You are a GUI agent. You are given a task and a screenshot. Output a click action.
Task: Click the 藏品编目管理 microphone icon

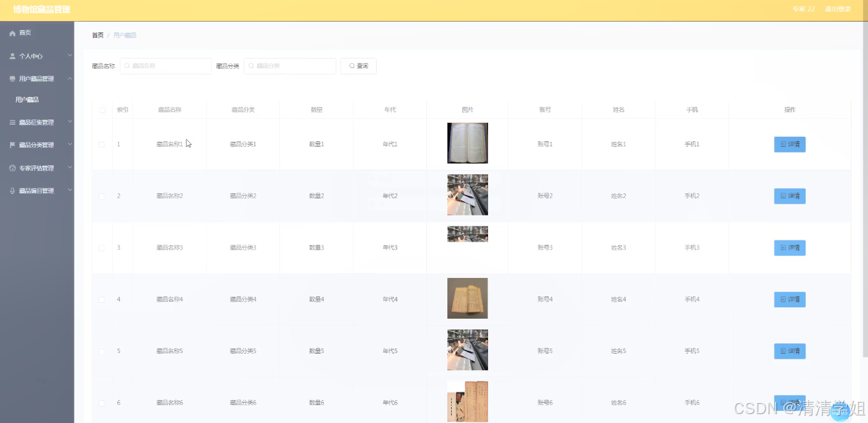[x=11, y=190]
